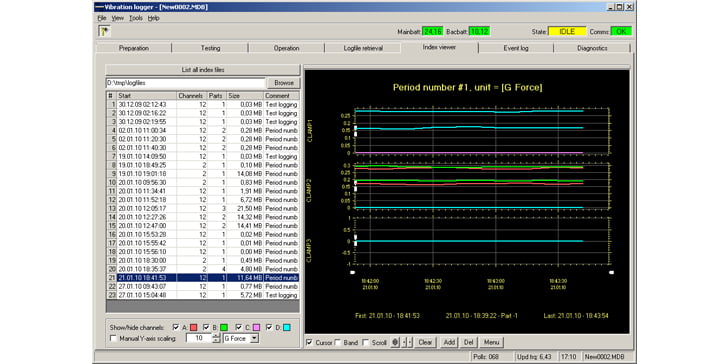Click the green channel B color box

pos(224,328)
